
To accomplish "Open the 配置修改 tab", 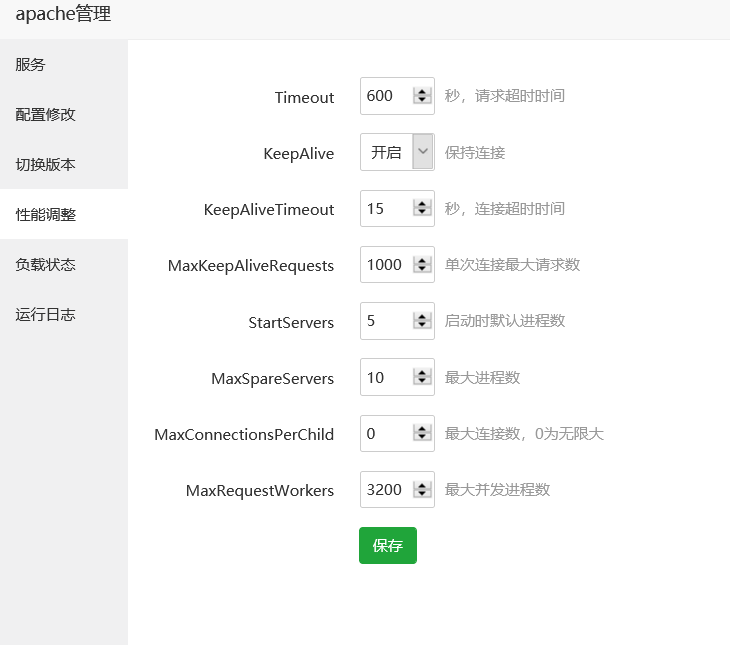I will 64,115.
